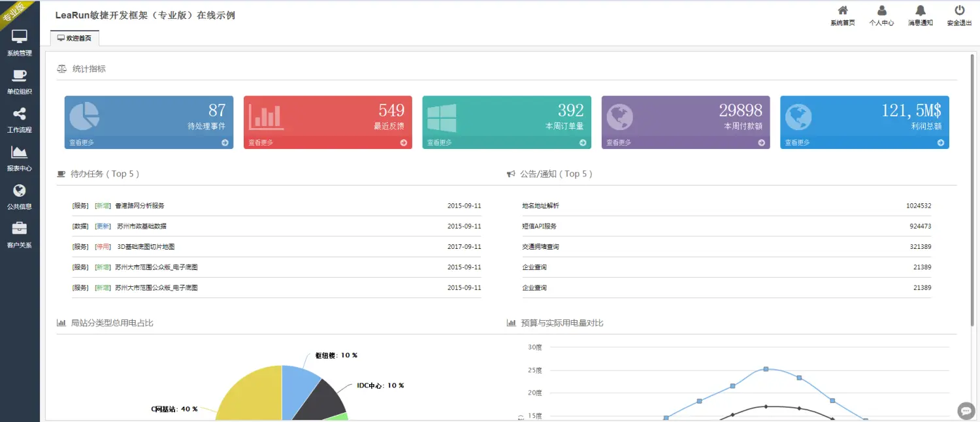Viewport: 980px width, 422px height.
Task: Click pie chart icon on 待处理事件 card
Action: pyautogui.click(x=85, y=116)
